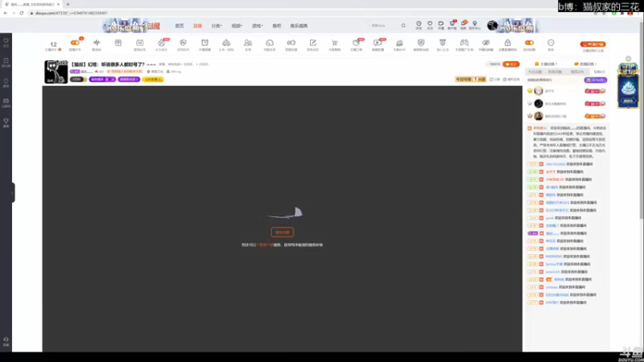Click the magnifier search icon in the header
The height and width of the screenshot is (362, 644).
click(403, 26)
